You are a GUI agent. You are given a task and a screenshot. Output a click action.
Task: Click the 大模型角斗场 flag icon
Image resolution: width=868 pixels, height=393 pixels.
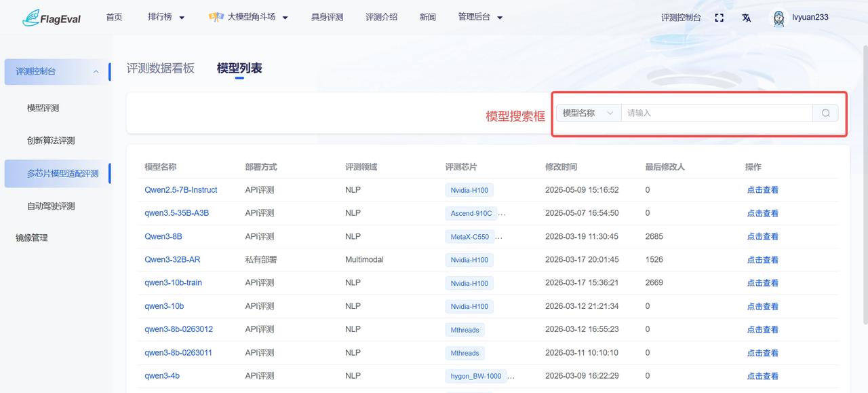(x=216, y=17)
